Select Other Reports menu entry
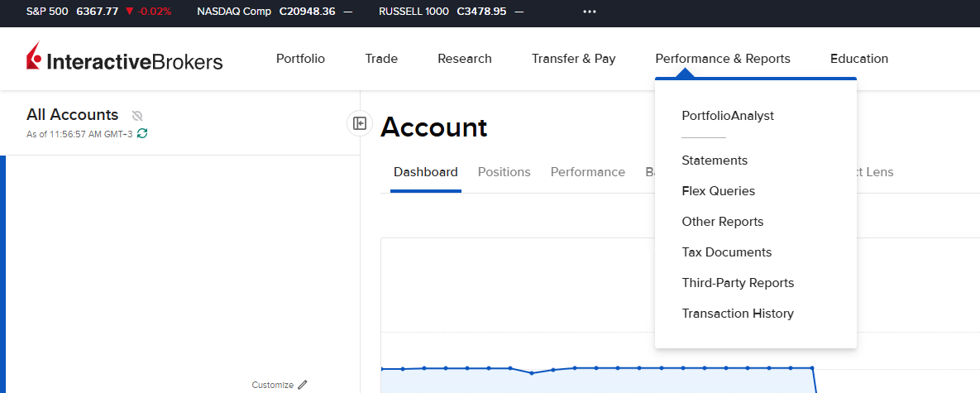This screenshot has width=980, height=393. [x=723, y=222]
